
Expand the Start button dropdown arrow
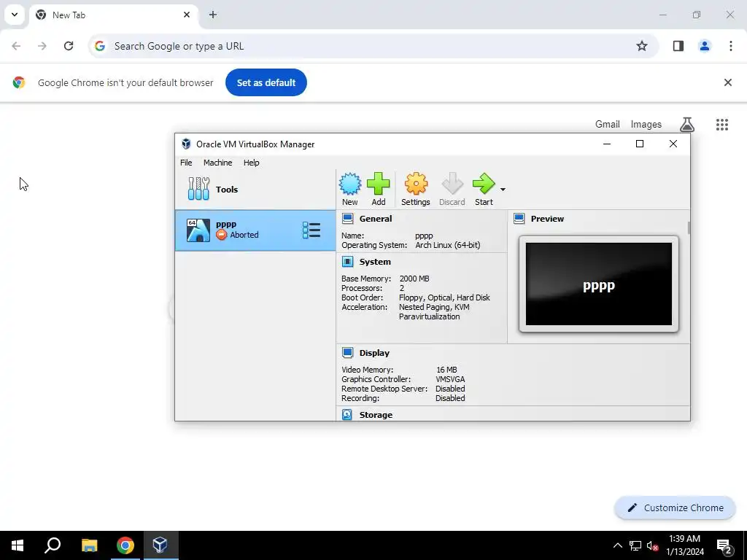(x=503, y=190)
